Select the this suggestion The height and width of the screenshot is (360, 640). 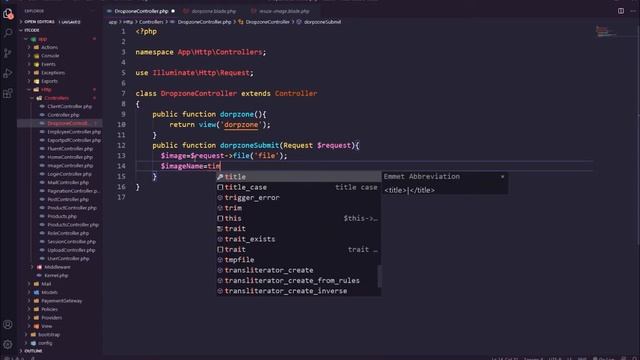click(298, 218)
